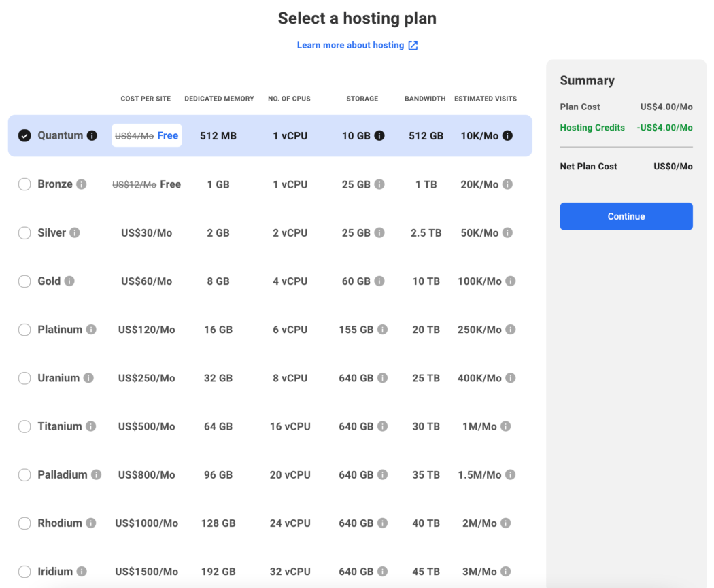Screen dimensions: 714x588
Task: Click the external link icon beside hosting link
Action: pyautogui.click(x=413, y=45)
